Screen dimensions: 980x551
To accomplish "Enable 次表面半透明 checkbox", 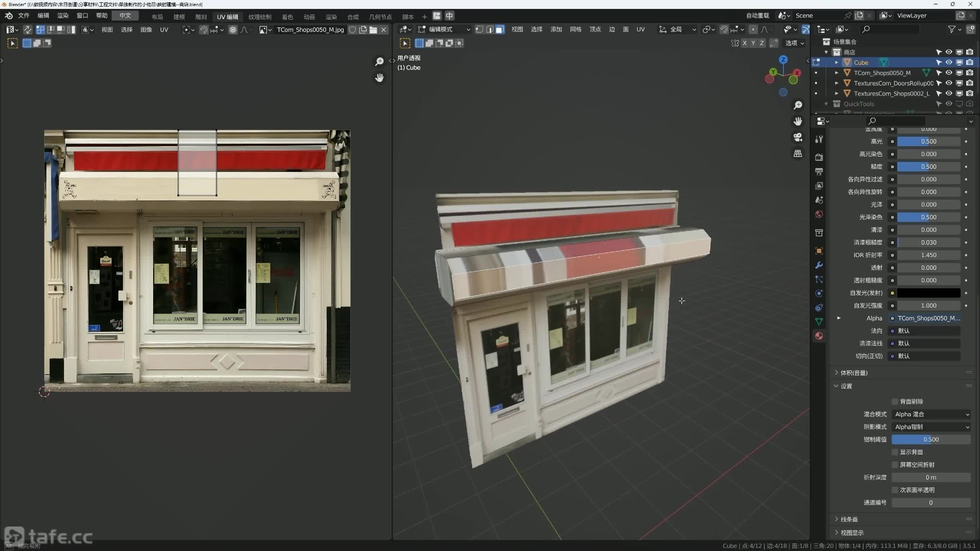I will click(x=895, y=490).
